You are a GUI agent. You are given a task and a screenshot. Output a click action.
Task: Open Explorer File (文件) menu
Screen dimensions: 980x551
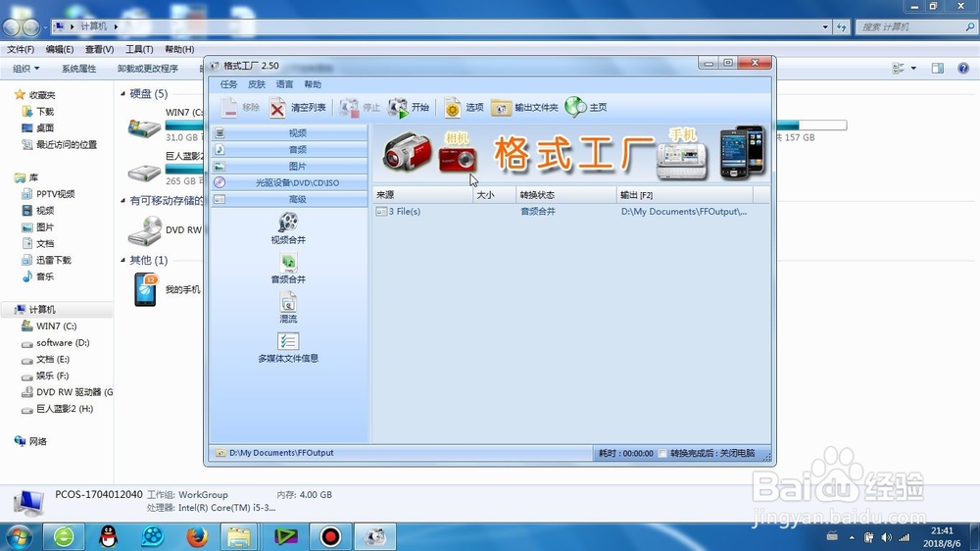21,49
